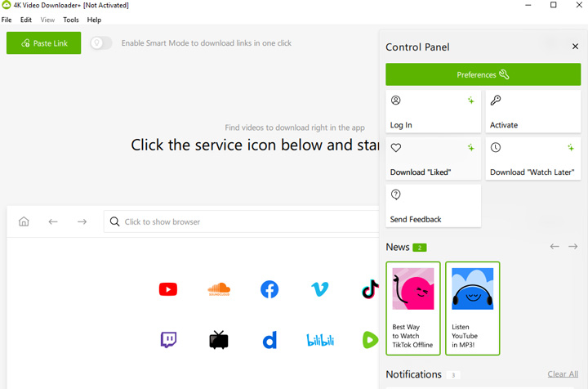Open Preferences from Control Panel
The height and width of the screenshot is (389, 588).
tap(483, 74)
